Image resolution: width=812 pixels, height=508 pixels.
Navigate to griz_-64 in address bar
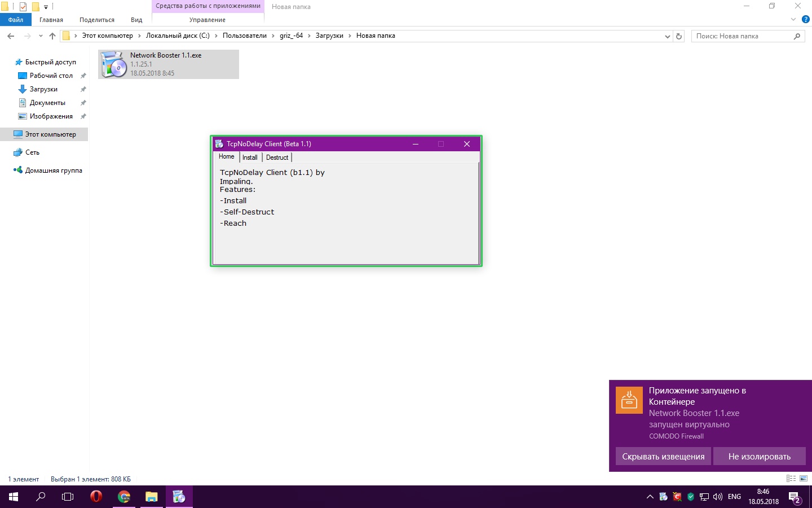tap(291, 36)
